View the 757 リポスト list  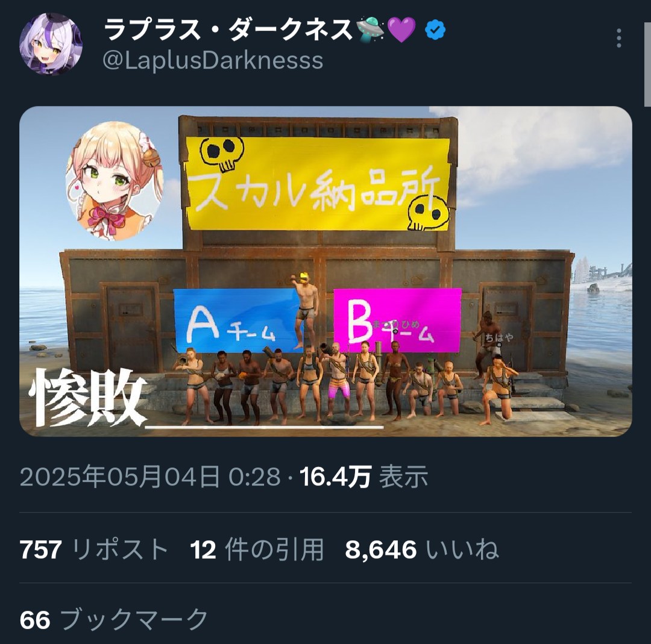point(94,549)
